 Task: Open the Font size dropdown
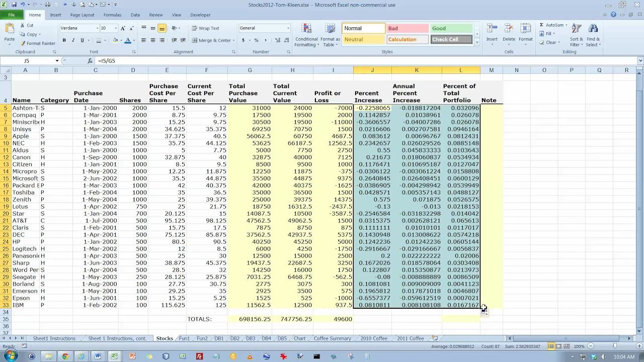click(116, 28)
